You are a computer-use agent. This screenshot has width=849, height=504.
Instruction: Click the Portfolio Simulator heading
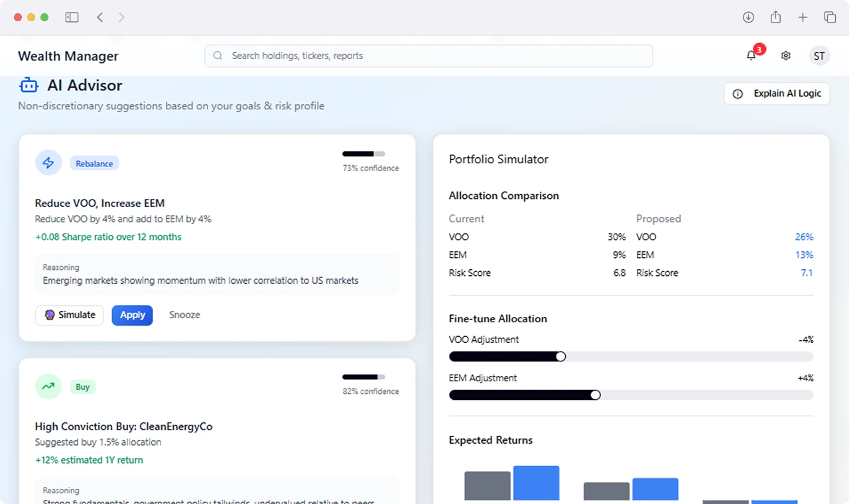(x=499, y=159)
